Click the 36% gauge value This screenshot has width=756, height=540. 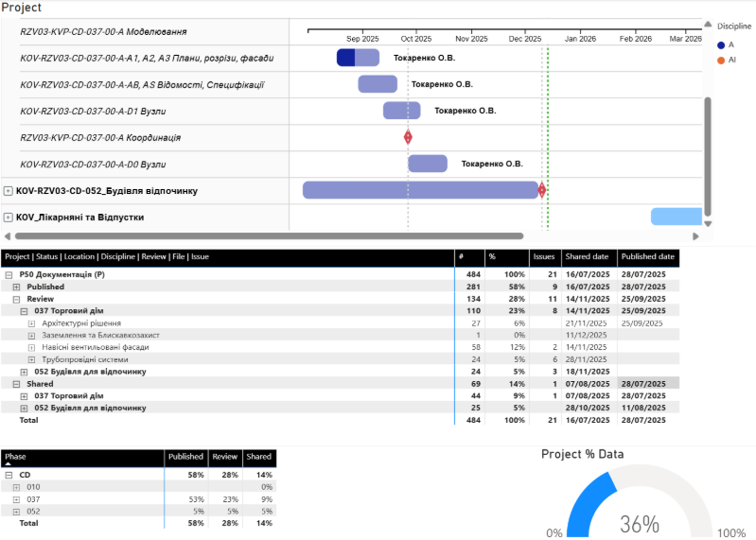(x=640, y=525)
